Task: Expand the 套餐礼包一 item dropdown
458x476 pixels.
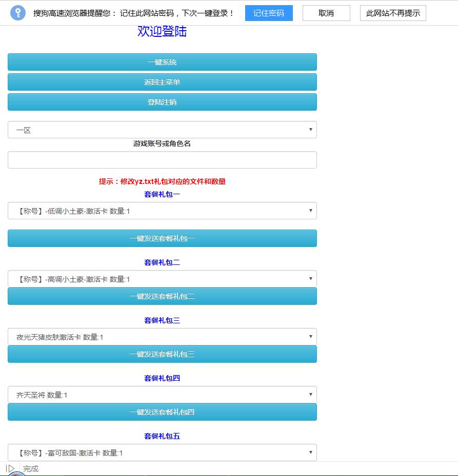Action: (162, 211)
